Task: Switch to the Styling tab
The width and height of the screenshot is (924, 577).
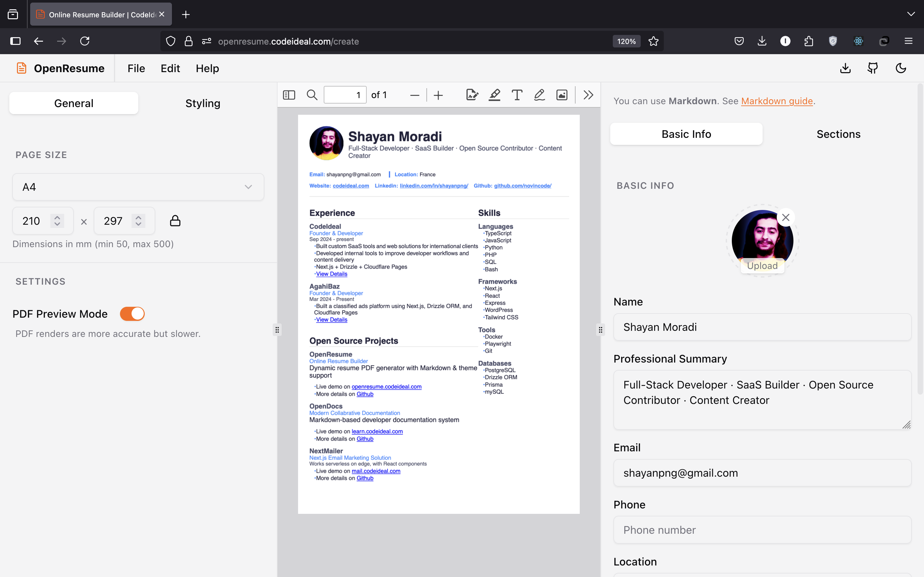Action: point(203,104)
